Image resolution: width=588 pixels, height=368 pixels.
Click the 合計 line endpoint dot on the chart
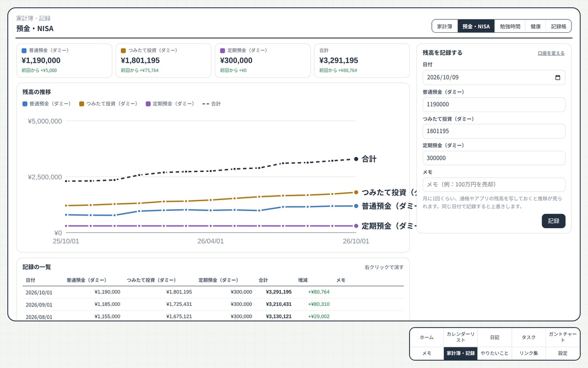click(356, 159)
